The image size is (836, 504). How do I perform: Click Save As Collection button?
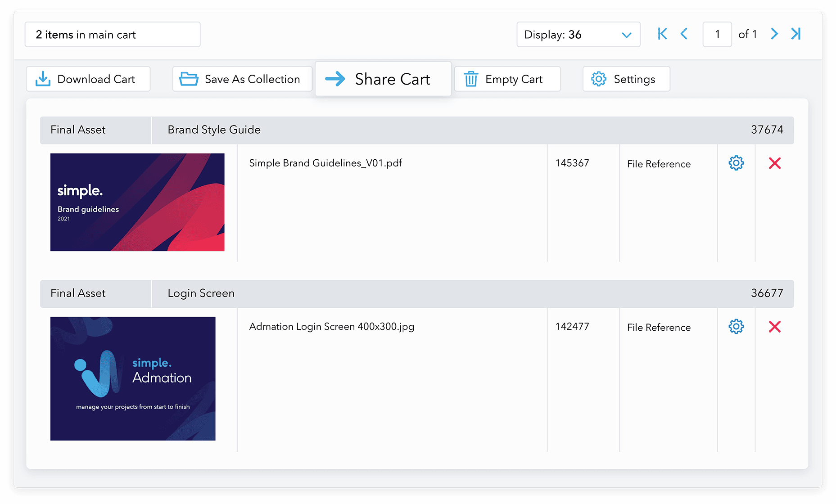[242, 79]
